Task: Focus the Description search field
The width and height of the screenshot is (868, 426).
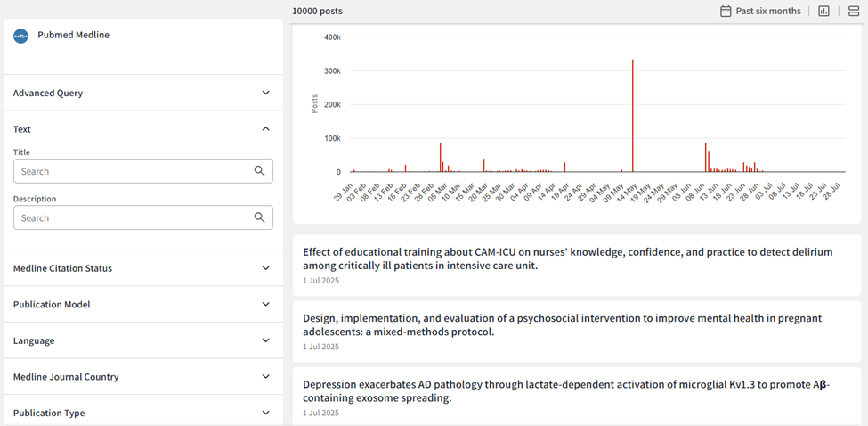Action: tap(134, 217)
